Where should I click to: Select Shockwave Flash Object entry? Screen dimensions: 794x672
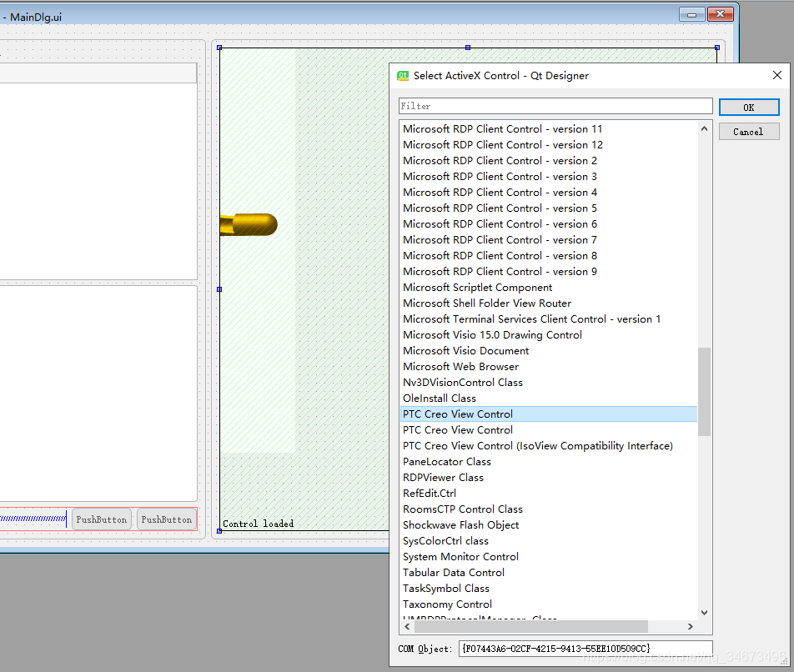click(460, 525)
